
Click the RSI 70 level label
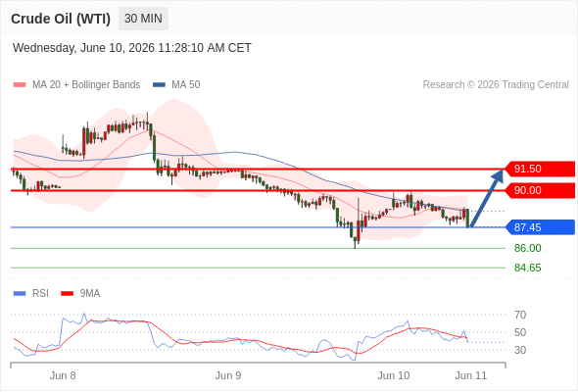pyautogui.click(x=520, y=315)
